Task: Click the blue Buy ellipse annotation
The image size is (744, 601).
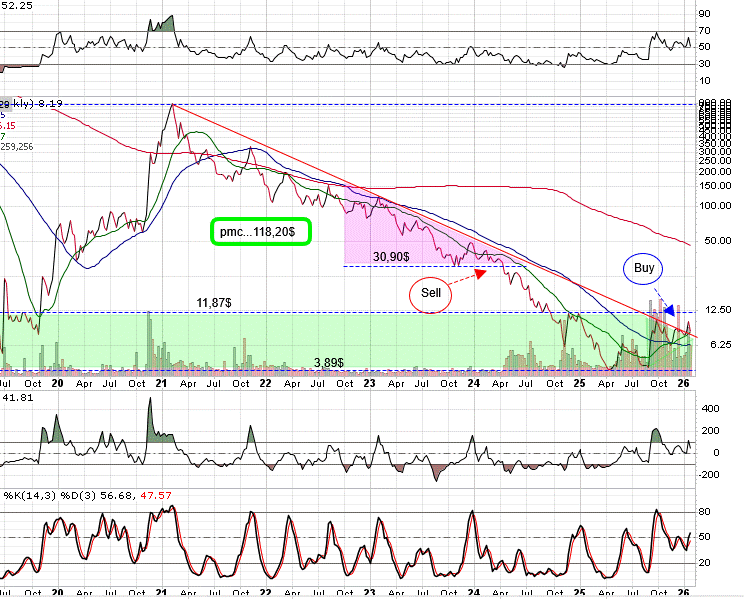Action: 646,267
